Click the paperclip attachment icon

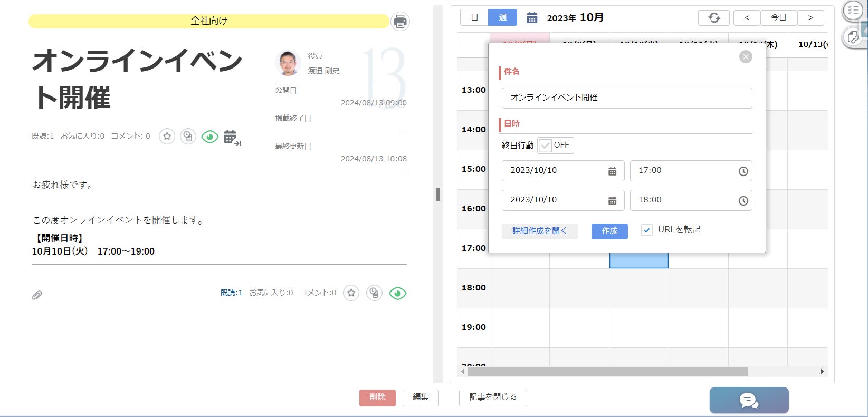[36, 295]
